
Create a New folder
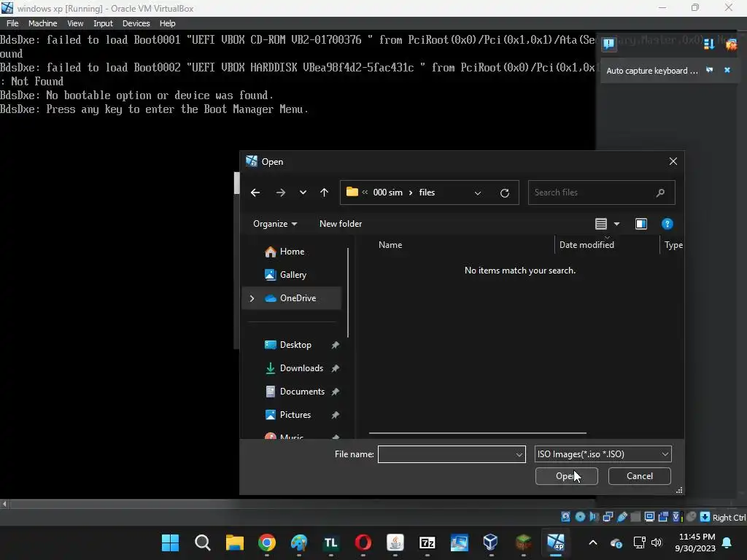[341, 224]
